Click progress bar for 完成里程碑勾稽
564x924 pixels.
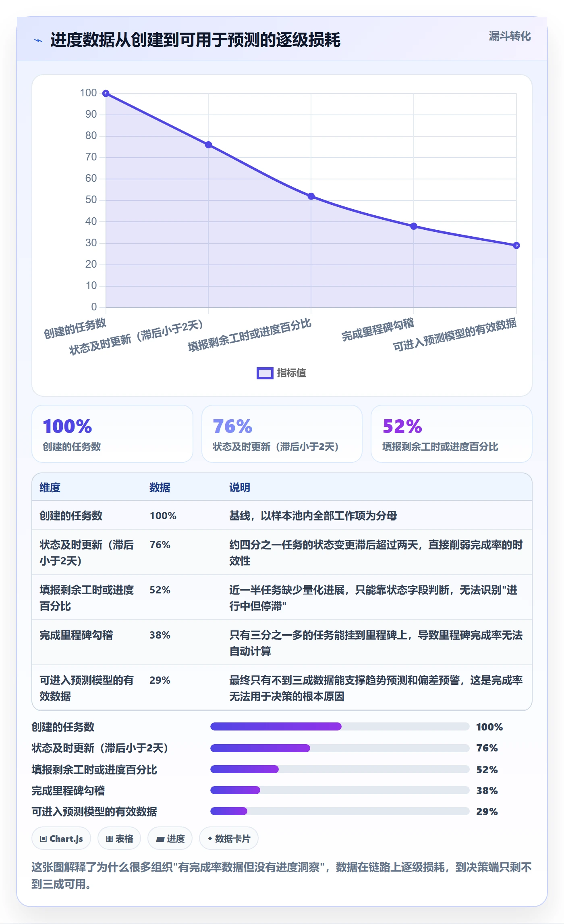[x=340, y=790]
